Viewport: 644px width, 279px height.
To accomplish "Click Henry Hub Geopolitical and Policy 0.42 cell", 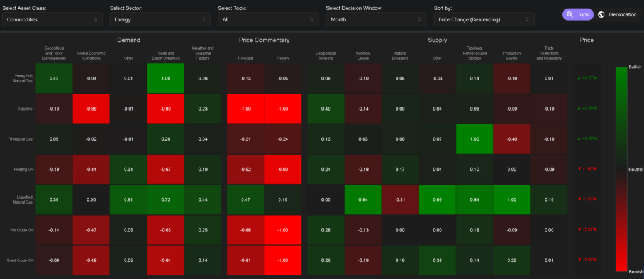I will coord(54,79).
